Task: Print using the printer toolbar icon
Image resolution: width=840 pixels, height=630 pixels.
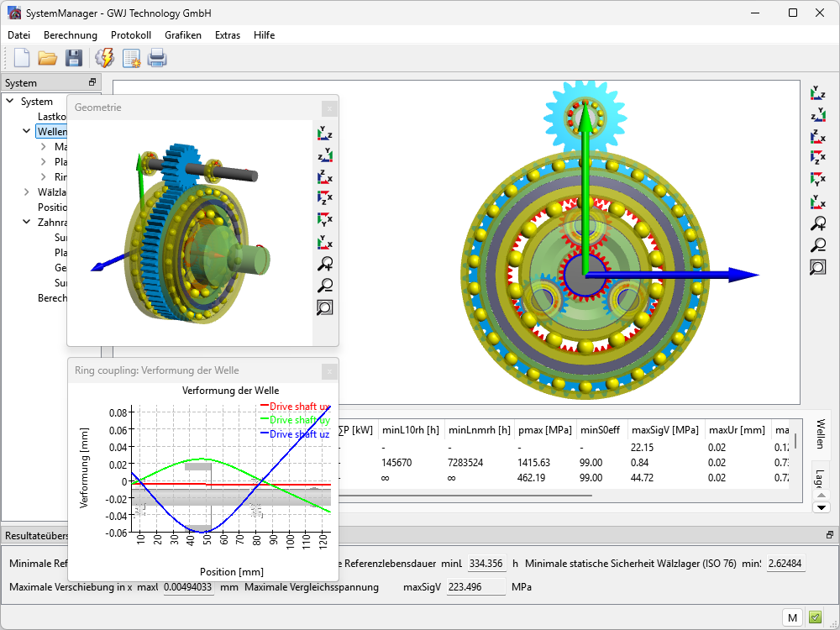Action: (157, 58)
